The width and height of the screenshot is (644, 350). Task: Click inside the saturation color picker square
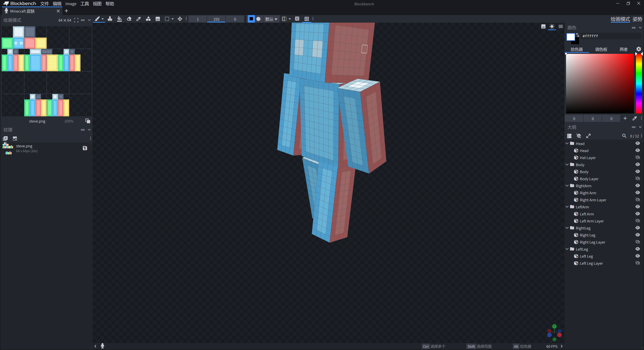pyautogui.click(x=600, y=83)
